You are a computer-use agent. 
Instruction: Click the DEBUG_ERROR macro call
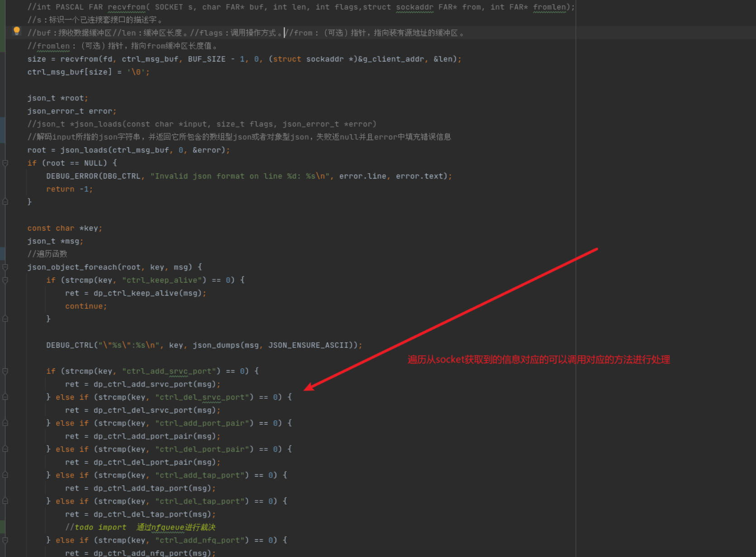[x=249, y=176]
